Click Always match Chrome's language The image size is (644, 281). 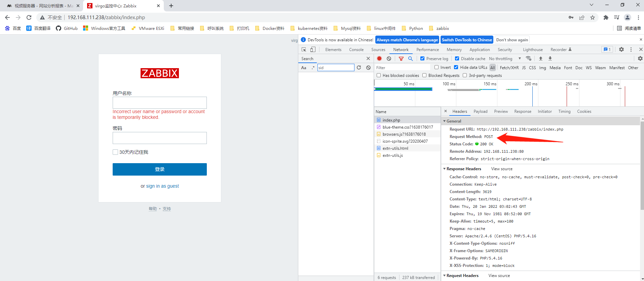click(407, 40)
